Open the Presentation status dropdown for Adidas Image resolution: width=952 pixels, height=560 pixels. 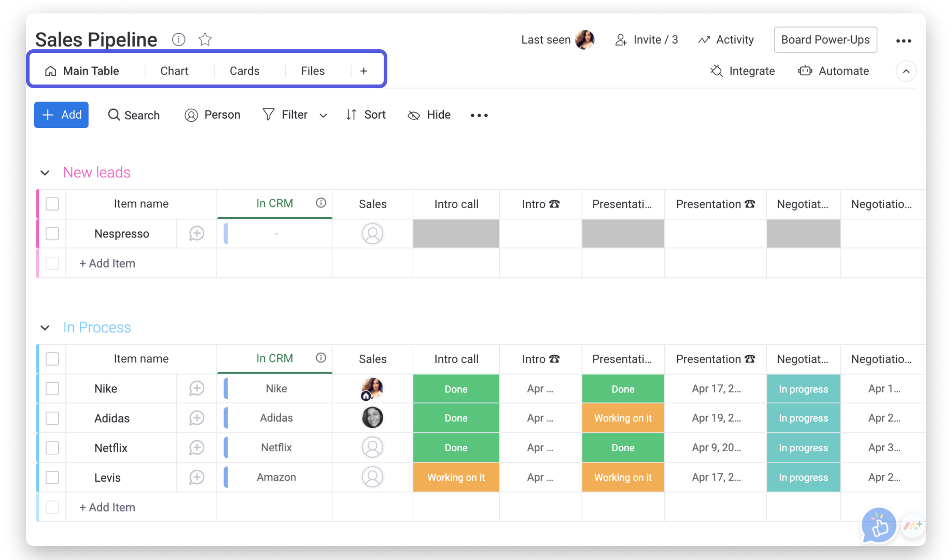click(623, 418)
